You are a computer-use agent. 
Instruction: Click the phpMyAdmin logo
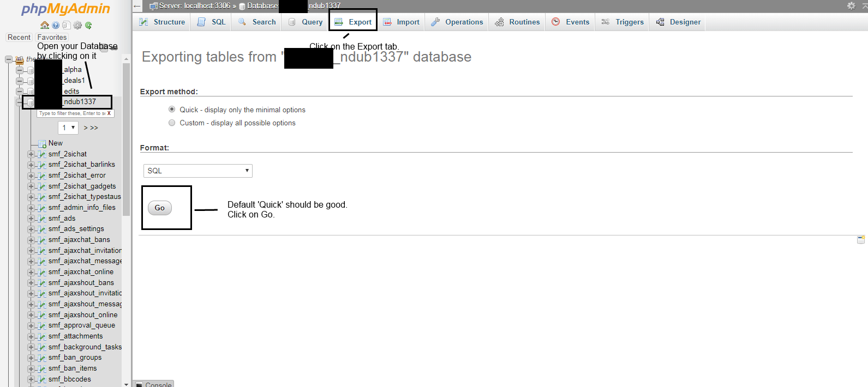[x=65, y=9]
